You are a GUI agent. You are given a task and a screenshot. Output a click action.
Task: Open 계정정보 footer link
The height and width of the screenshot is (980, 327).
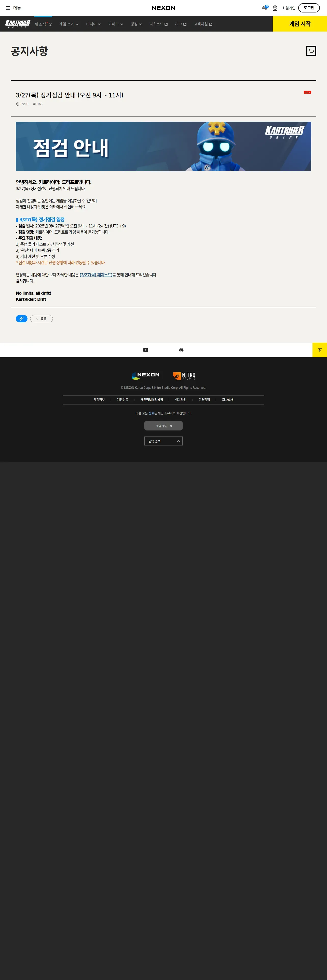click(99, 400)
